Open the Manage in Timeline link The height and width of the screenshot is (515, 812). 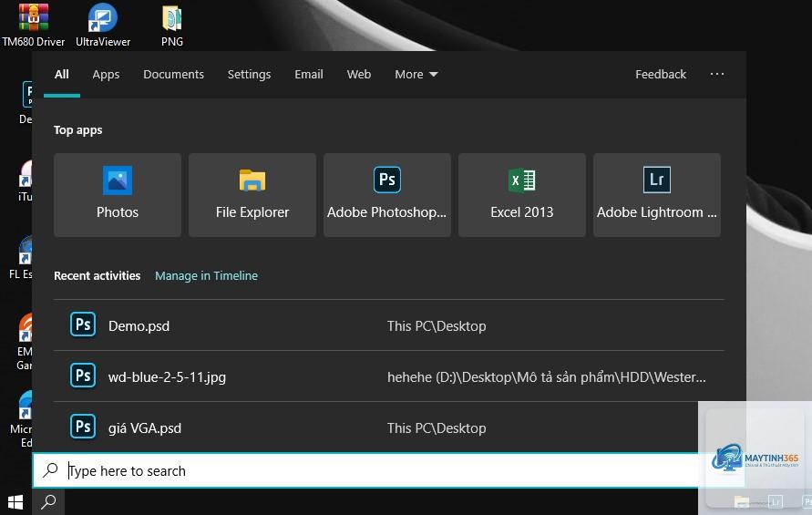[206, 275]
